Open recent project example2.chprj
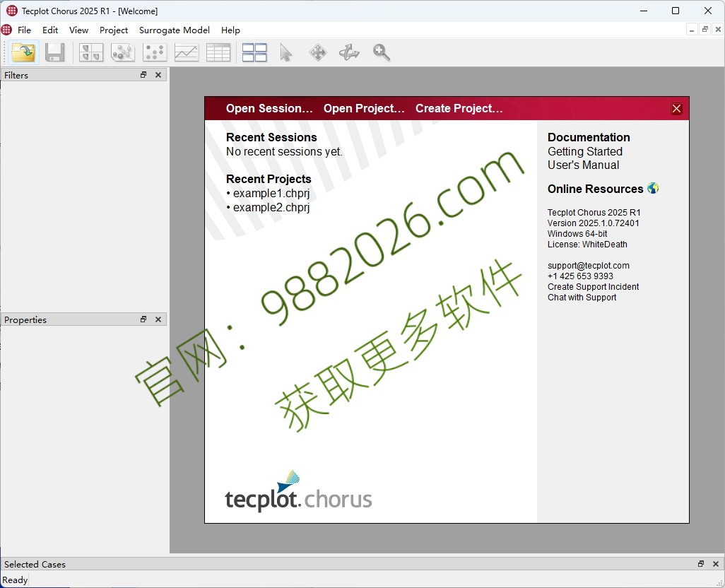 click(x=271, y=208)
